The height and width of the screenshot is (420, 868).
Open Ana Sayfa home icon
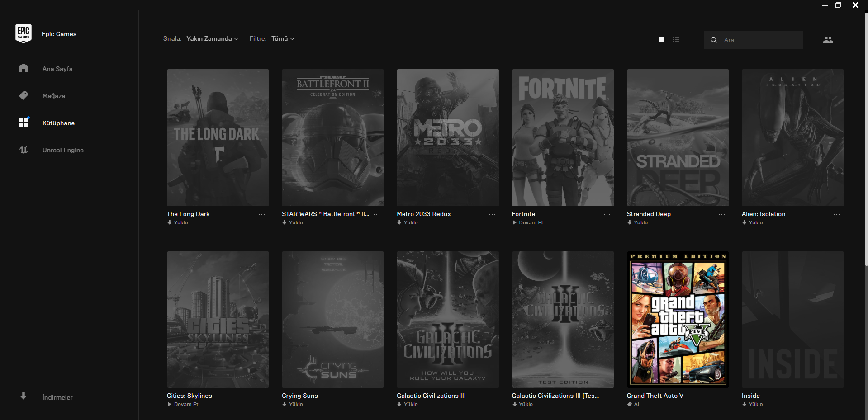click(24, 68)
